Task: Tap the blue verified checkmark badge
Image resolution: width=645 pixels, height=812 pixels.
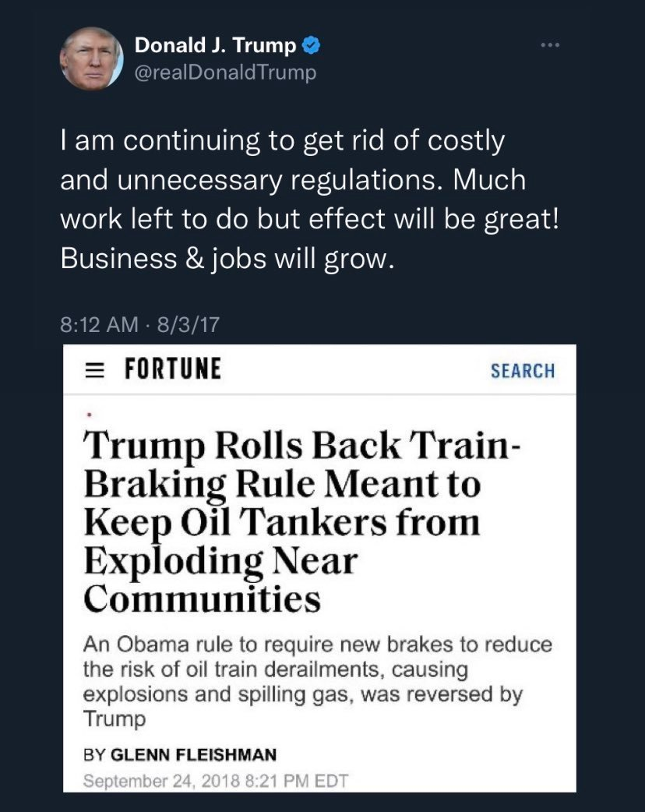Action: pos(311,45)
